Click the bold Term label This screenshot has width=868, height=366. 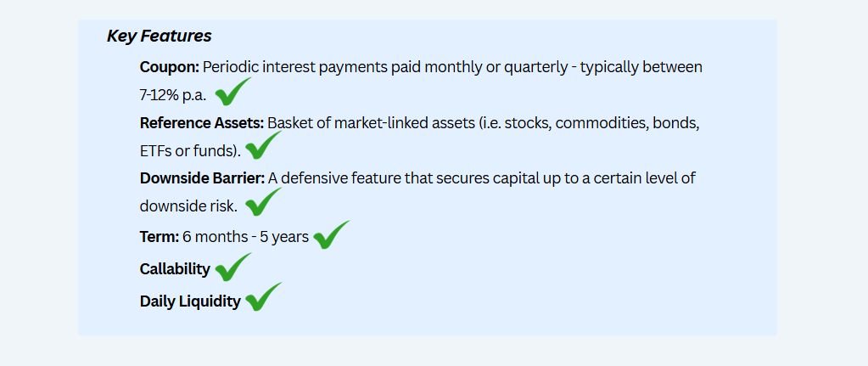pos(160,237)
